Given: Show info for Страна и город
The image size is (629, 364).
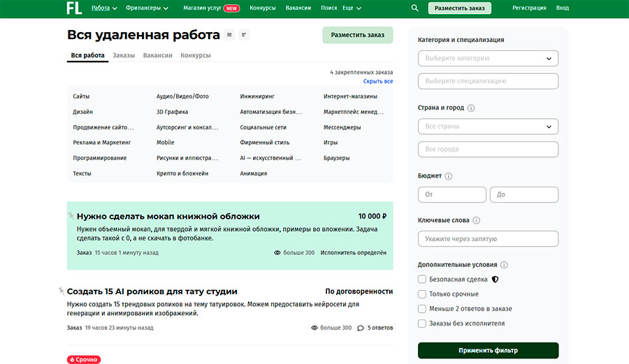Looking at the screenshot, I should (x=471, y=108).
